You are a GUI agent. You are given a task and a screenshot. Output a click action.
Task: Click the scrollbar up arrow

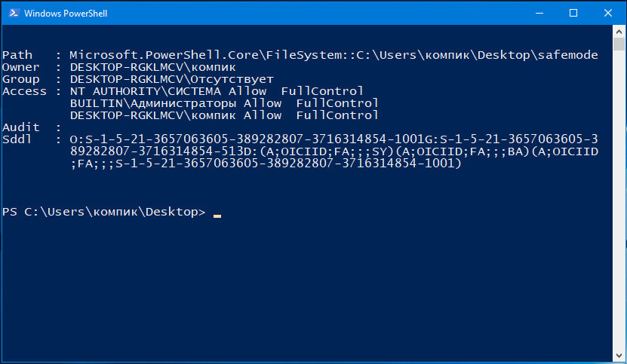click(x=619, y=31)
